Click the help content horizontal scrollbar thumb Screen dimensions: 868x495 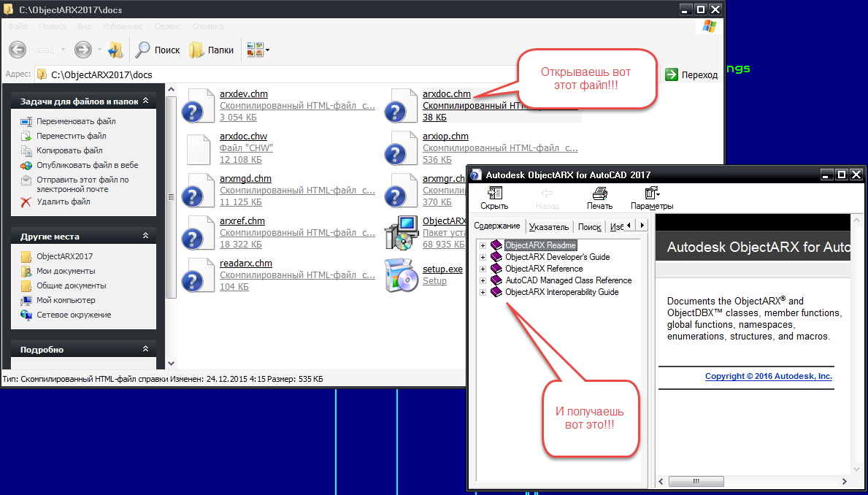click(x=695, y=480)
